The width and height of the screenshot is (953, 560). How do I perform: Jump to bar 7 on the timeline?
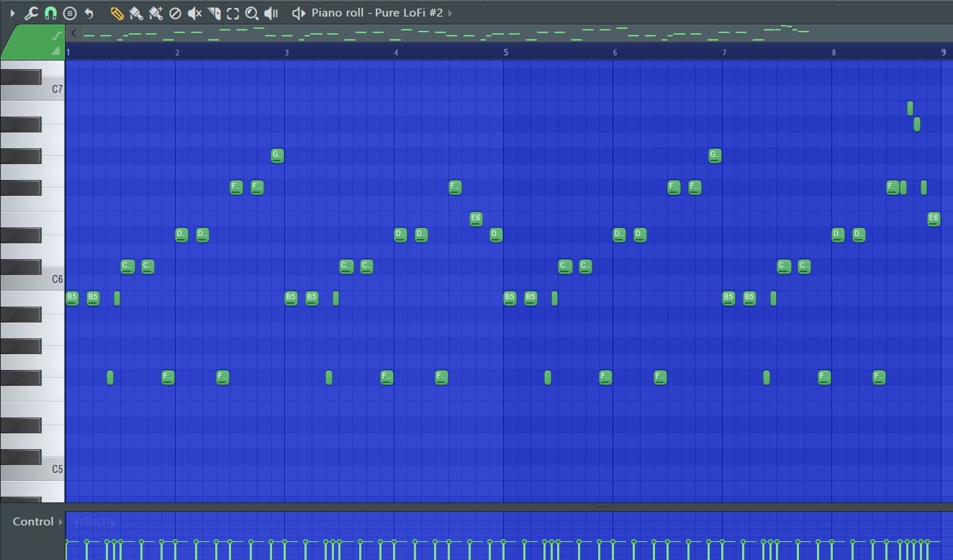click(x=724, y=52)
